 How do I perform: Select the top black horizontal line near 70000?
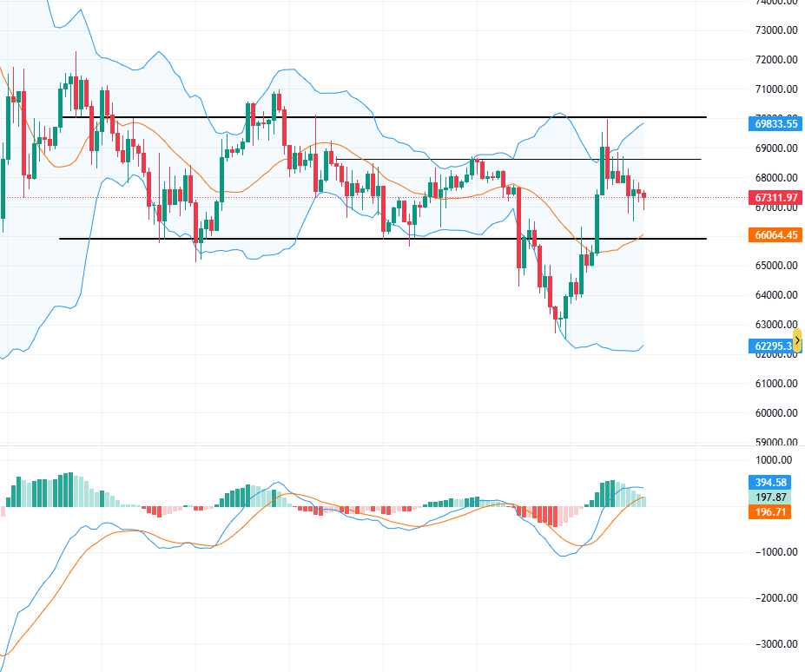tap(391, 117)
